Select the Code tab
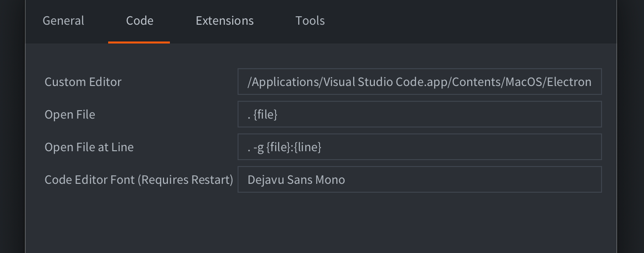The height and width of the screenshot is (253, 644). click(139, 21)
